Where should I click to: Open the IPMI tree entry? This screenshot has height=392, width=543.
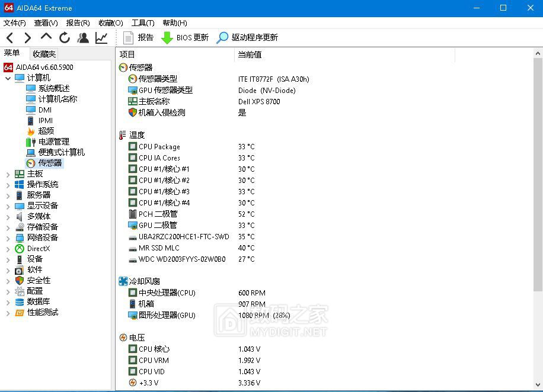(x=46, y=120)
